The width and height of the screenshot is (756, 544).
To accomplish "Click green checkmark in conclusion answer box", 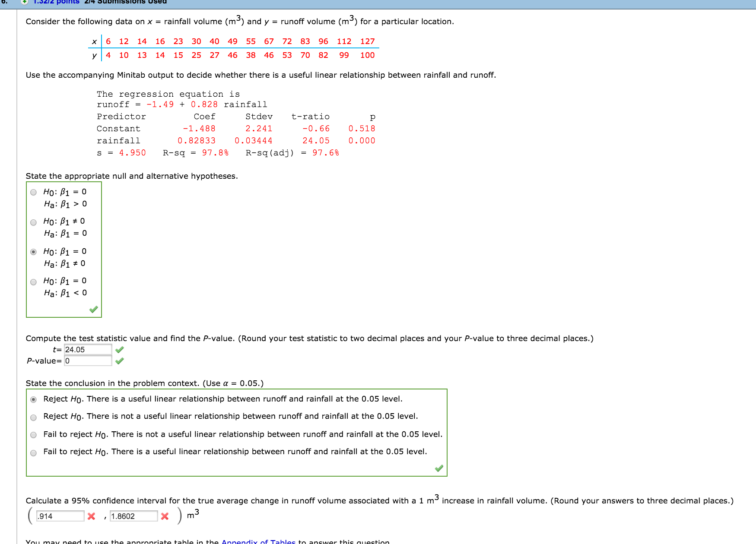I will 439,468.
